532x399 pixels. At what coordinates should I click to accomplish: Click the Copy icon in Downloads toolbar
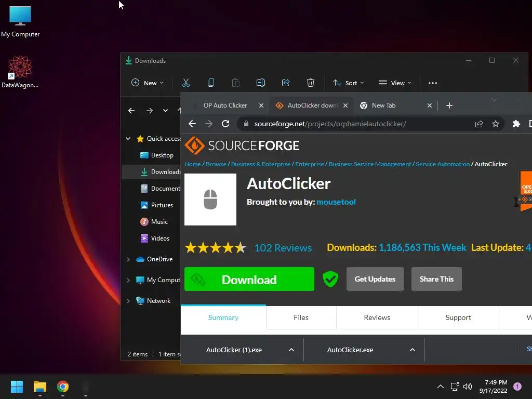tap(211, 83)
